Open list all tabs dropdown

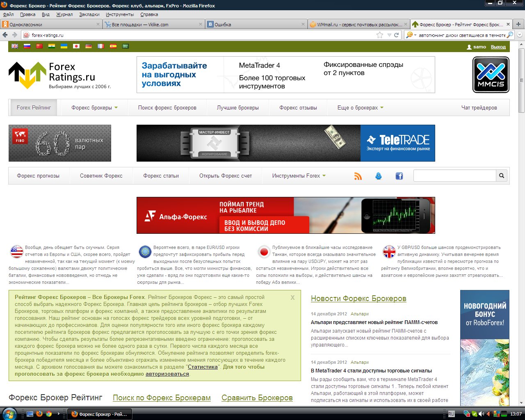tap(520, 35)
